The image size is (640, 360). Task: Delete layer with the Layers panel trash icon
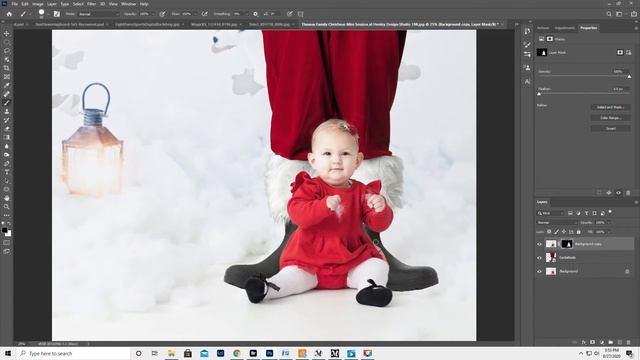629,342
